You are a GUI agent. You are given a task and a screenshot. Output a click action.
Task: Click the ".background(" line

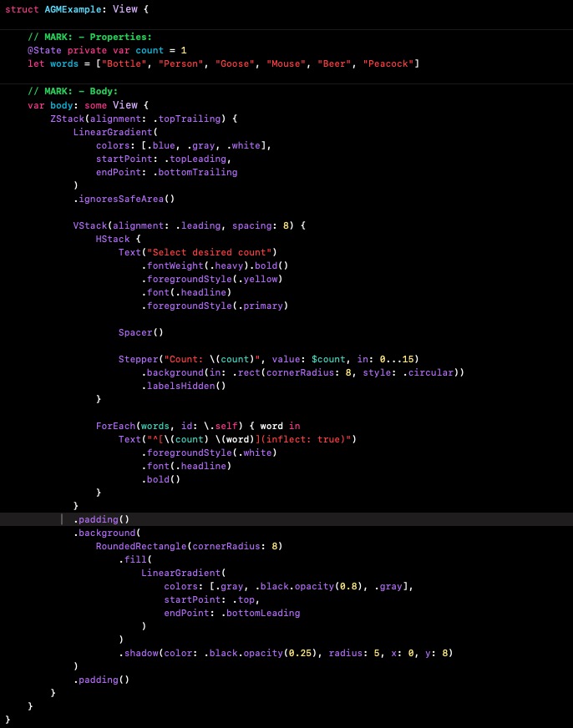(107, 533)
